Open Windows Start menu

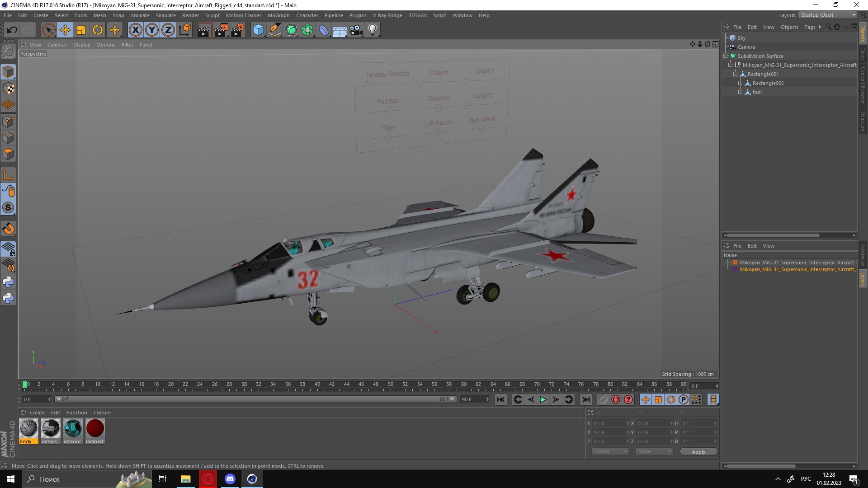(x=11, y=479)
